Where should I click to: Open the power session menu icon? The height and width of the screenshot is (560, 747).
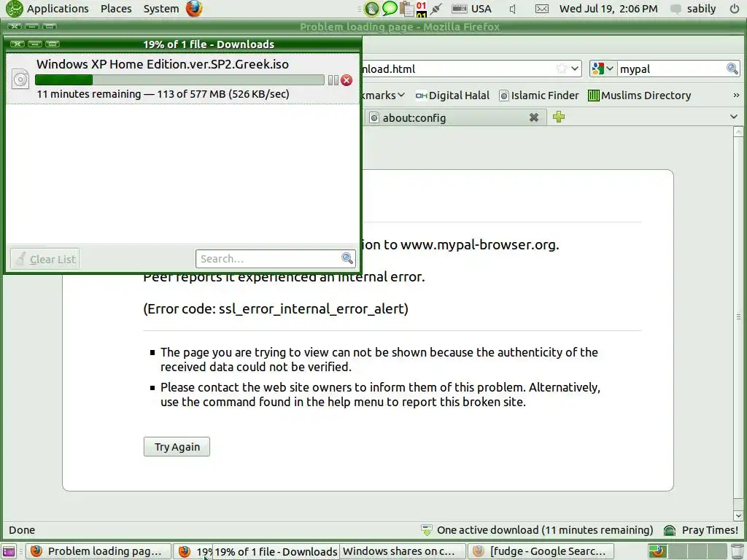coord(734,9)
